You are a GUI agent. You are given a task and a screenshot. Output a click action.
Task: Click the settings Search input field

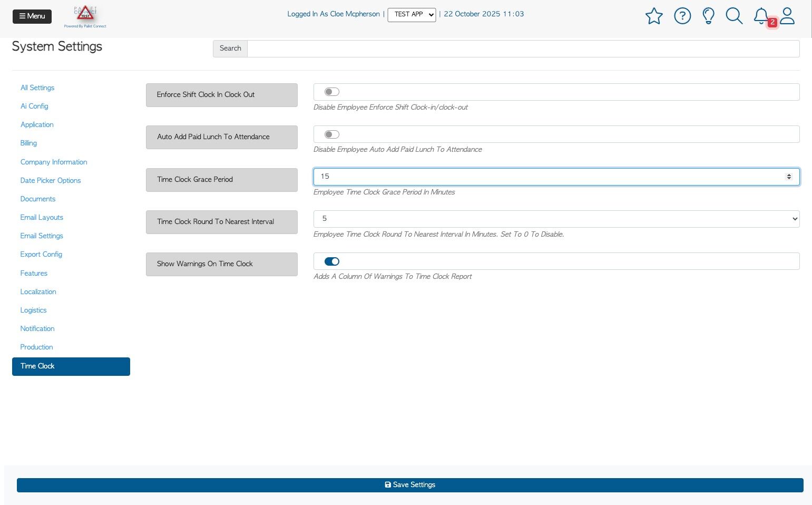click(523, 48)
